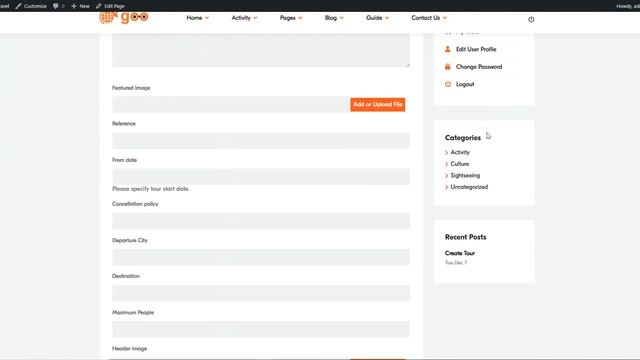Viewport: 640px width, 360px height.
Task: Open the Change Password link
Action: (479, 67)
